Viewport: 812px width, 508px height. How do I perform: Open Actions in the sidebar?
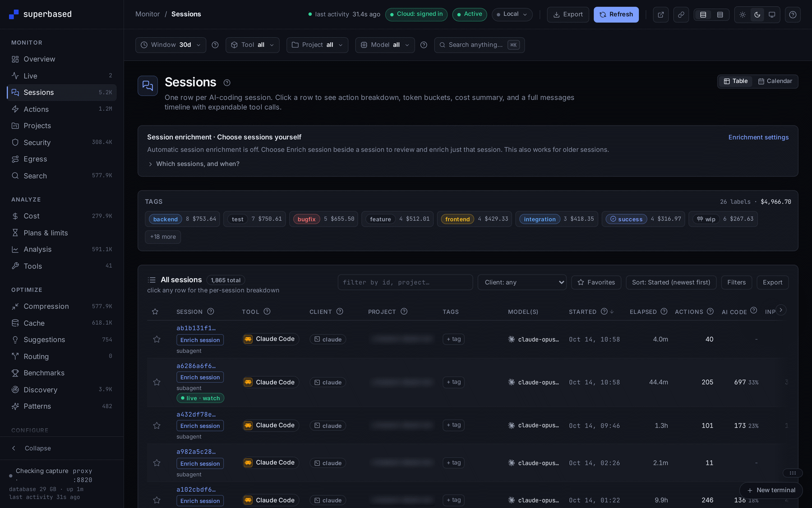[62, 109]
